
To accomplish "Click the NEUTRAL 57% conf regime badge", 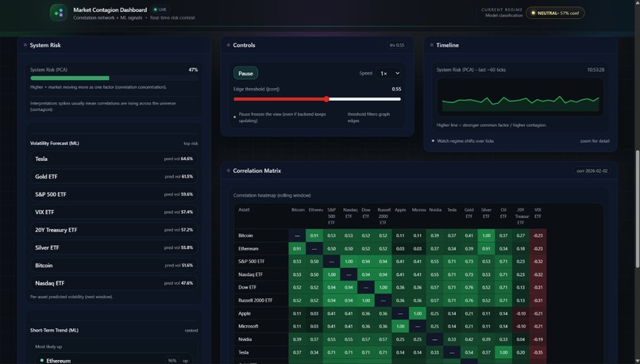I will coord(555,13).
